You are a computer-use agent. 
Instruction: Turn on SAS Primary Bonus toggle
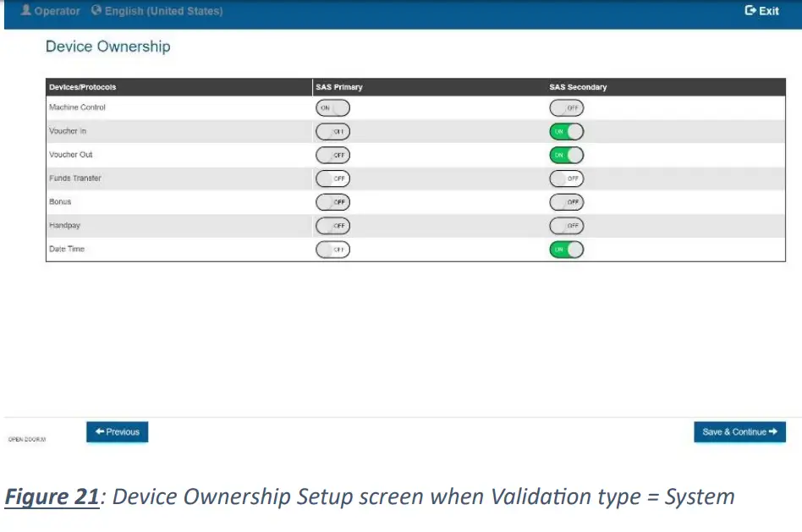[x=332, y=202]
